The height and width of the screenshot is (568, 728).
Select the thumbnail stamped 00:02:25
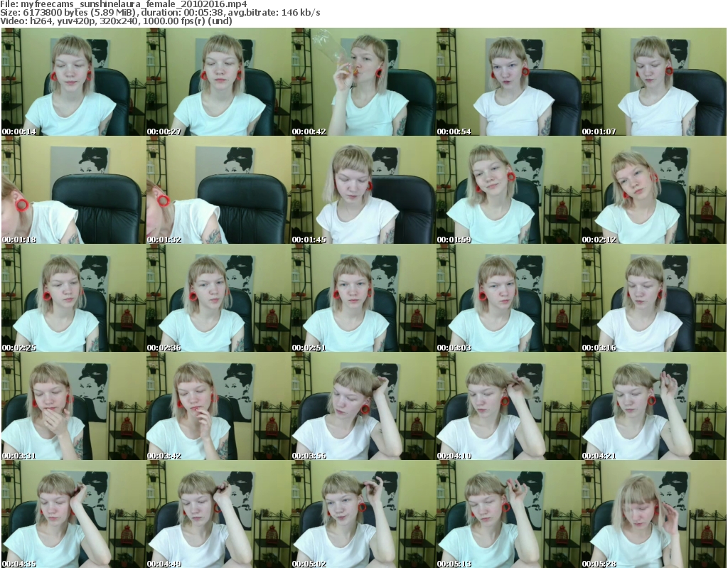tap(73, 298)
